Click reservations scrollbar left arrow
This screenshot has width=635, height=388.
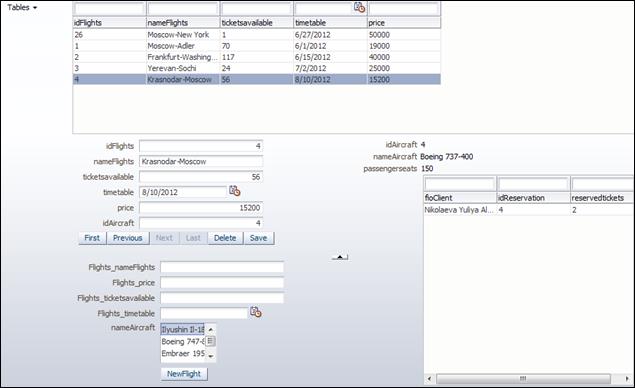point(429,379)
